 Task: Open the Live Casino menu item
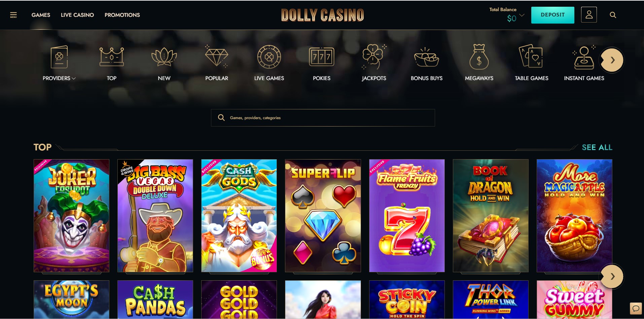click(77, 15)
